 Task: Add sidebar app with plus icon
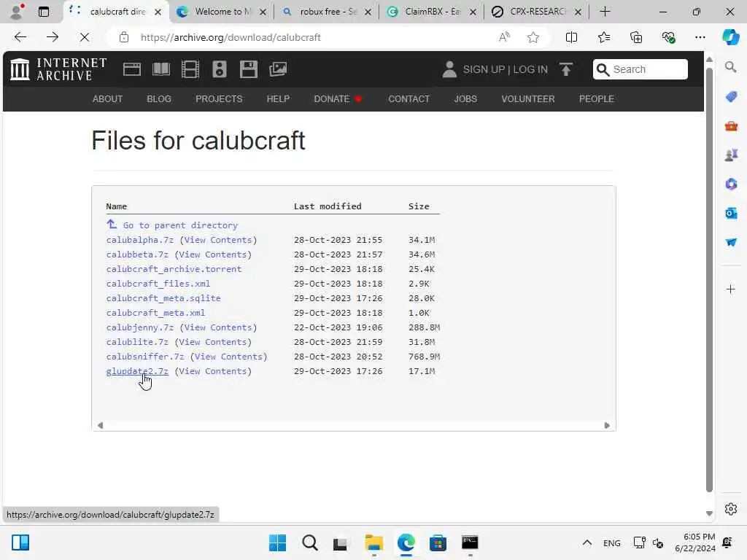click(731, 289)
